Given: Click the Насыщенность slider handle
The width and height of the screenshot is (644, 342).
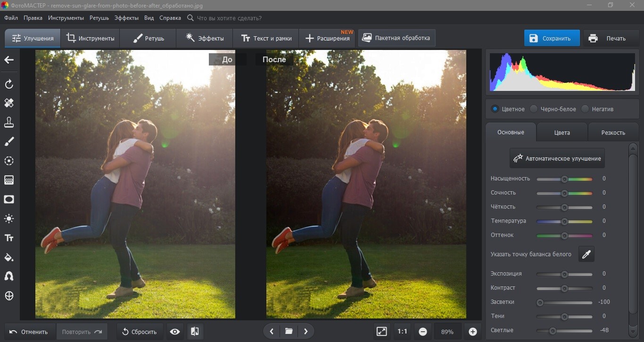Looking at the screenshot, I should (x=564, y=179).
